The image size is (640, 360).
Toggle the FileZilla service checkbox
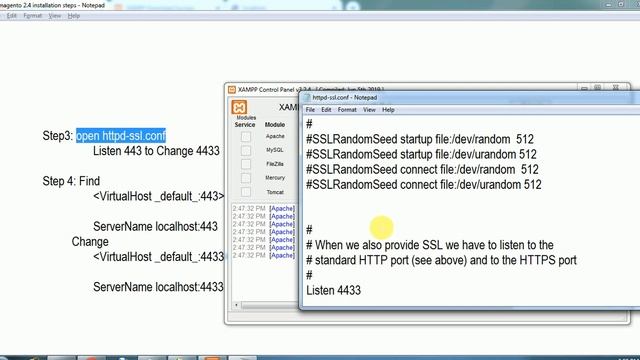pyautogui.click(x=246, y=164)
